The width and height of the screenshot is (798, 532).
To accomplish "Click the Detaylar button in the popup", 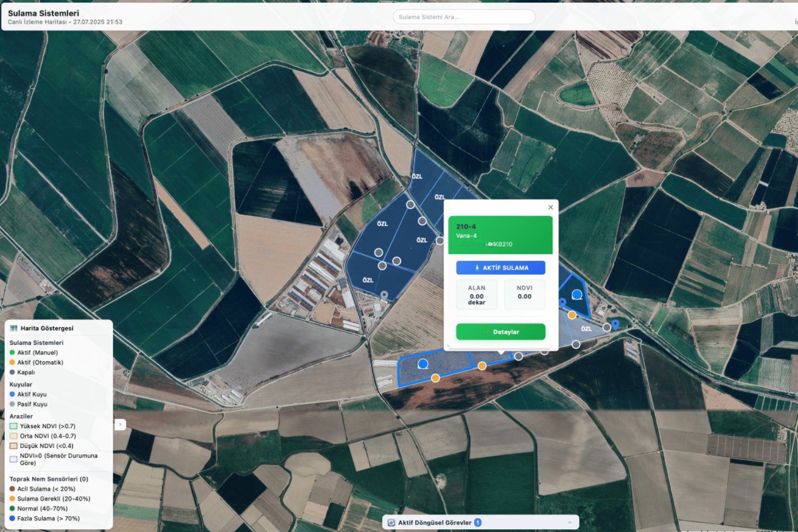I will click(x=501, y=331).
